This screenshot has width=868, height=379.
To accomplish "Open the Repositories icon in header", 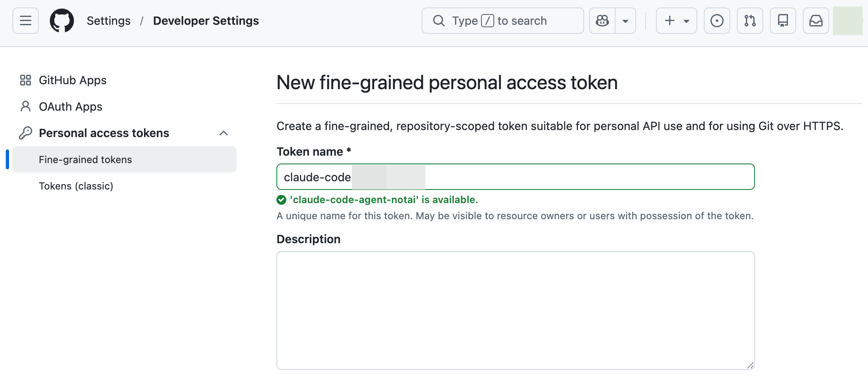I will [783, 21].
